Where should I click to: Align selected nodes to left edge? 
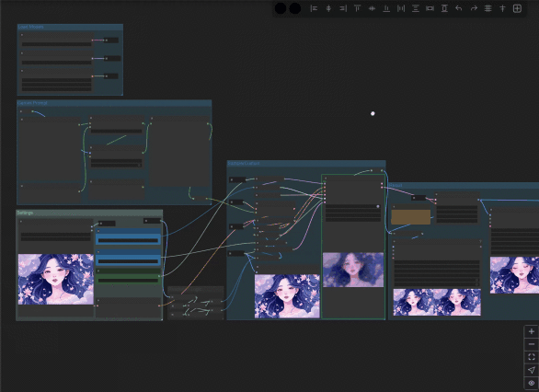coord(314,8)
